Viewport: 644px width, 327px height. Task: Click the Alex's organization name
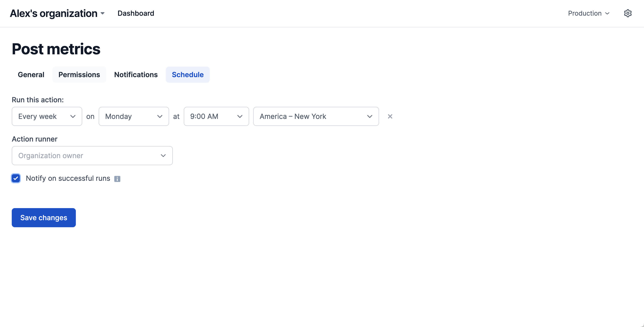click(x=54, y=13)
